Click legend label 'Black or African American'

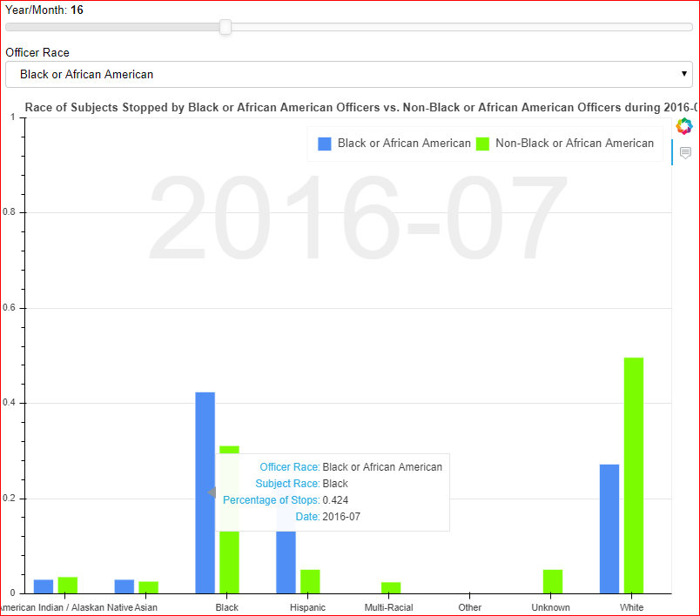pos(404,144)
